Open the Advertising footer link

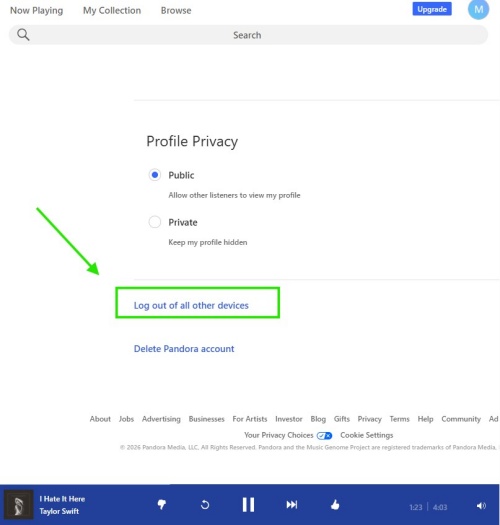[x=161, y=419]
